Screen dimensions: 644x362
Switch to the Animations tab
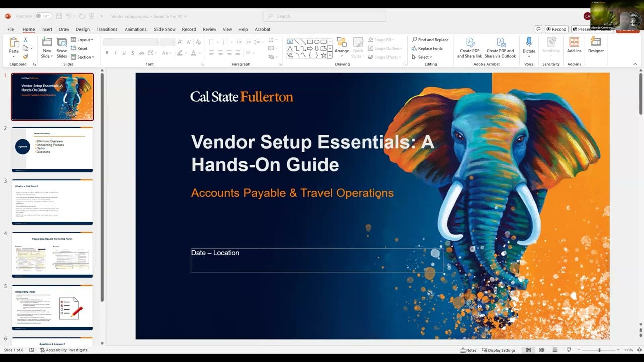click(135, 29)
